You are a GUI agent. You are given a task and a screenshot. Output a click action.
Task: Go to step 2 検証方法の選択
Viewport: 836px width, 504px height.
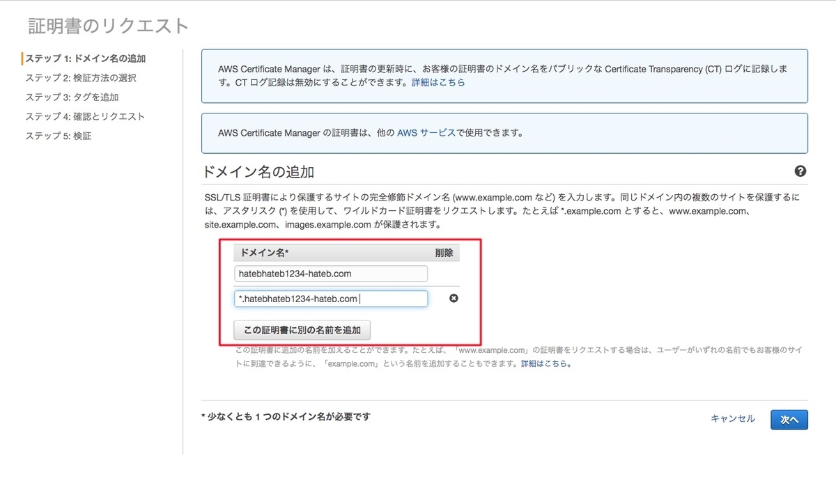click(81, 78)
